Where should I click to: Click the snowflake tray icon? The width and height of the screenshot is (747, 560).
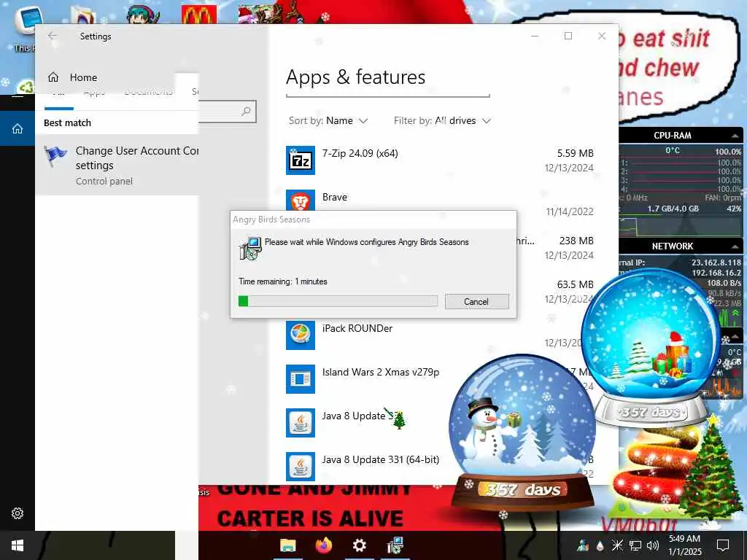pos(617,545)
